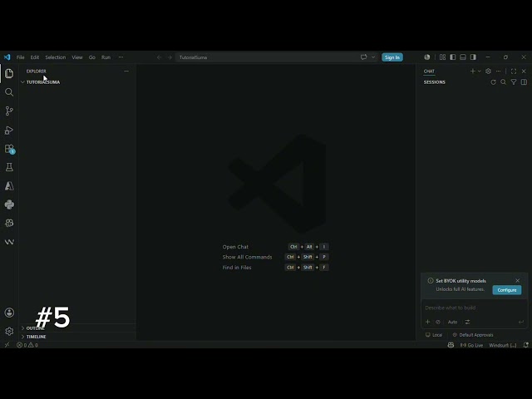
Task: Open the Auto model picker
Action: point(452,322)
